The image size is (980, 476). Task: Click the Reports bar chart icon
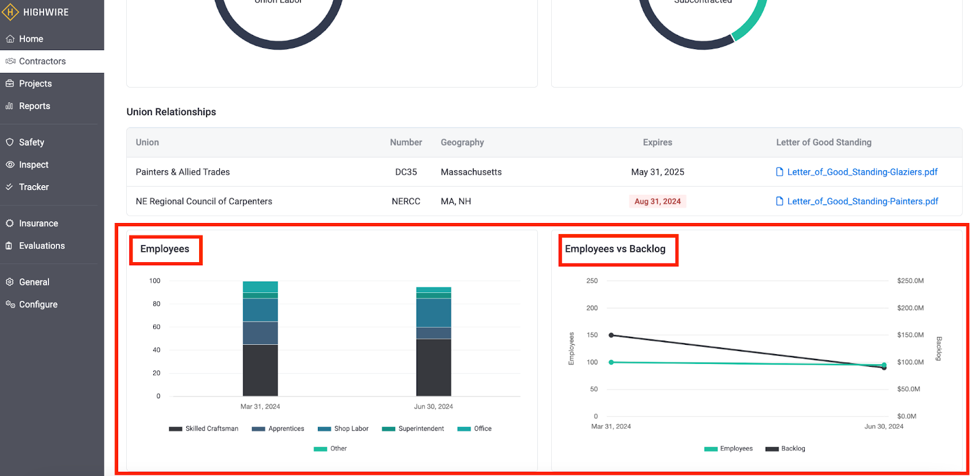tap(10, 106)
